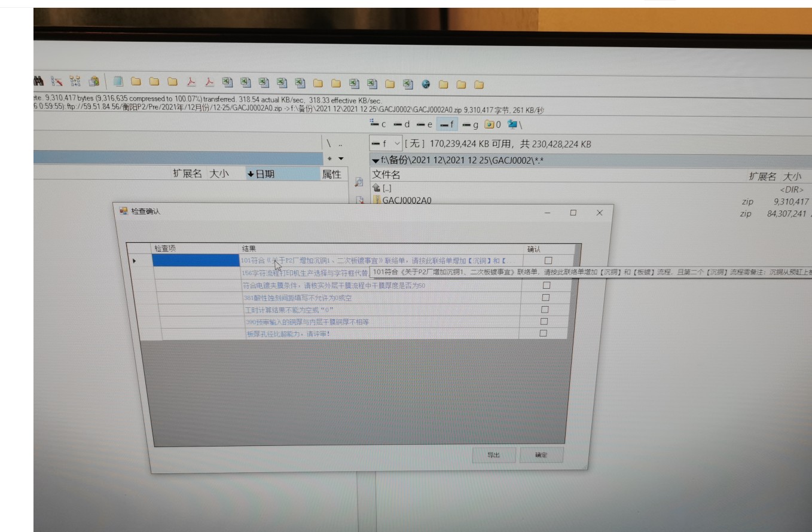This screenshot has width=812, height=532.
Task: Click the 检查项 column header
Action: coord(195,248)
